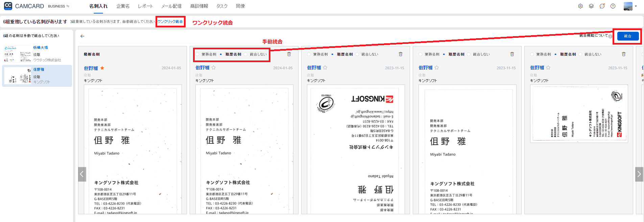The image size is (644, 222).
Task: Delete the card with the upside-down KINGSOFT image
Action: (x=401, y=54)
